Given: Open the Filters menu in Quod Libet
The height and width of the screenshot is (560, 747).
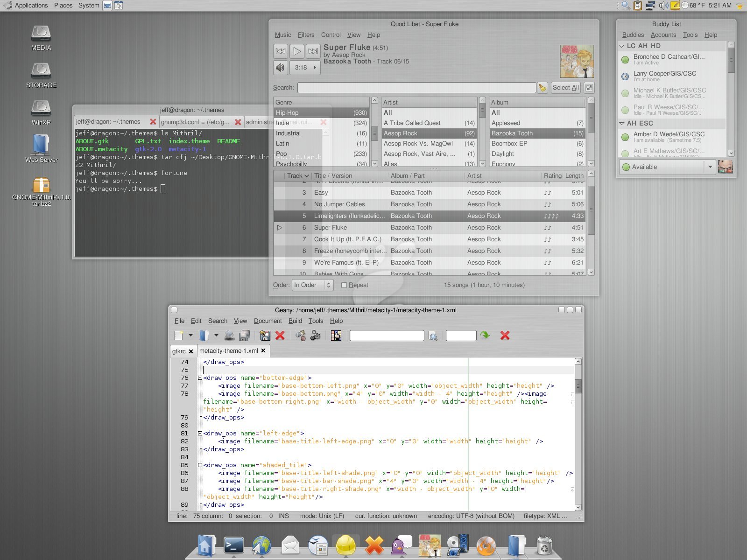Looking at the screenshot, I should [306, 35].
